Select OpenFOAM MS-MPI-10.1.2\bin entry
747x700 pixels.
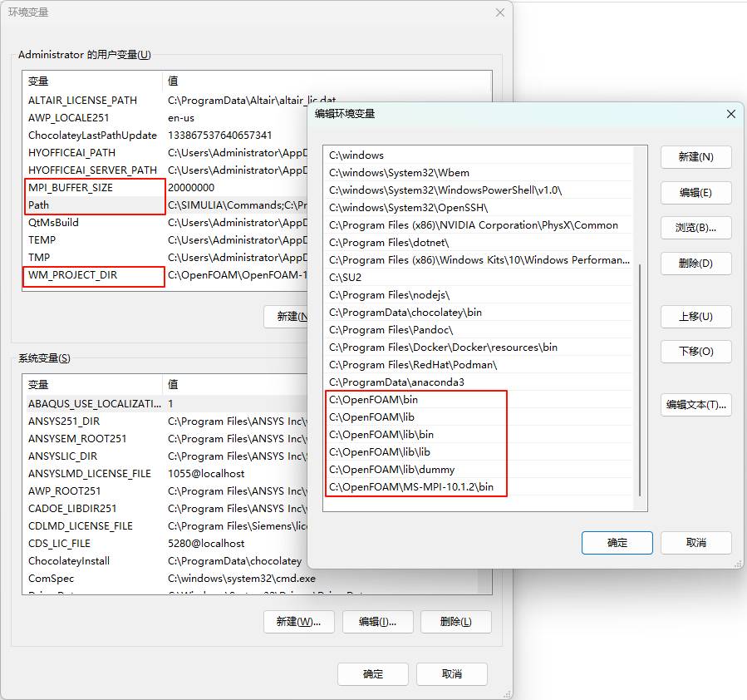pyautogui.click(x=479, y=487)
